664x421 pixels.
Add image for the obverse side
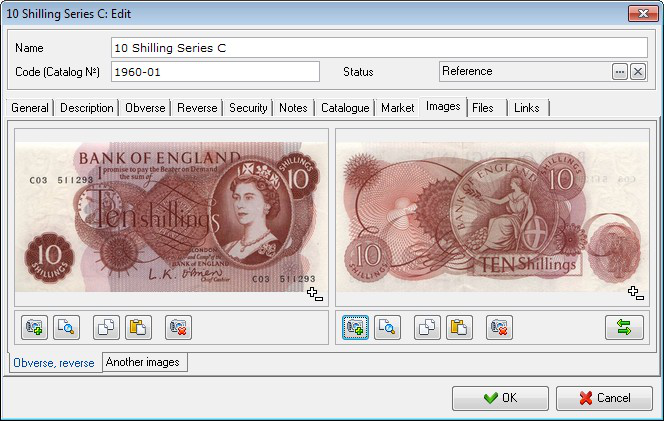coord(34,327)
